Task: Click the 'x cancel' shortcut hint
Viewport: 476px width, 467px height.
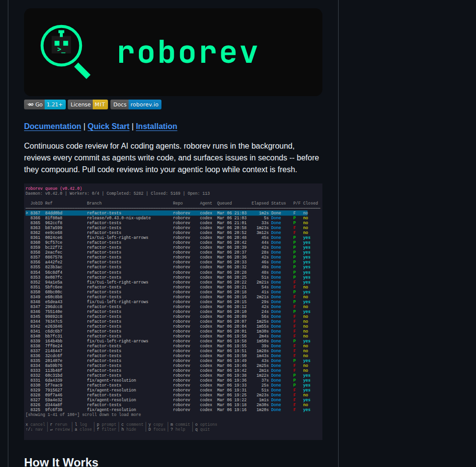Action: point(35,424)
